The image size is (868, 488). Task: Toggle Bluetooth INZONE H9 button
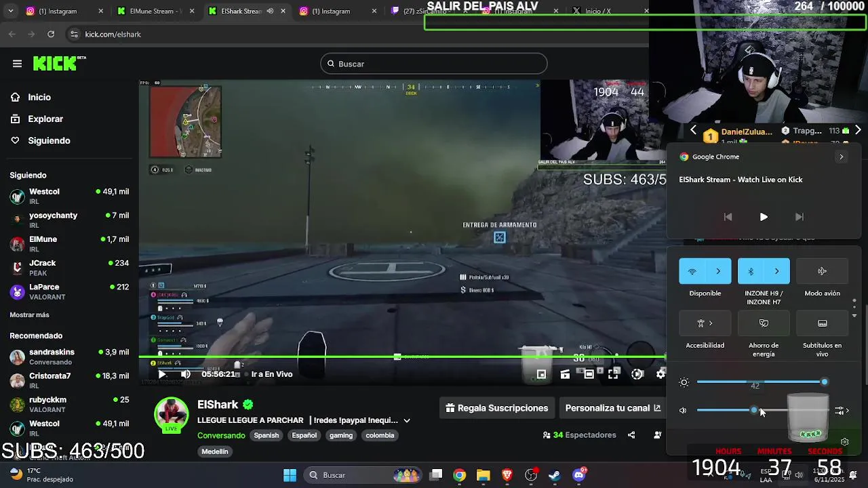pos(751,271)
